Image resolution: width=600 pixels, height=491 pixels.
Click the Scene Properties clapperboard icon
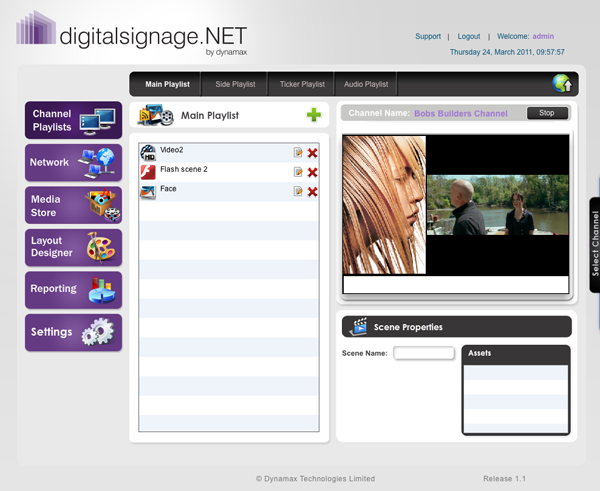(x=359, y=326)
